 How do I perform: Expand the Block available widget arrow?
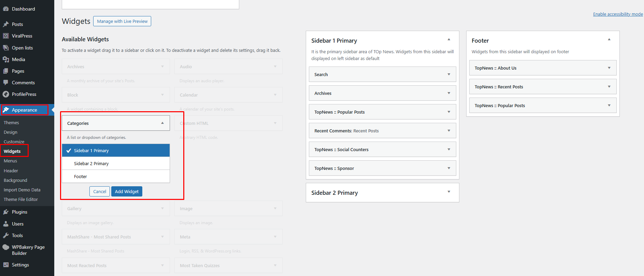coord(162,95)
